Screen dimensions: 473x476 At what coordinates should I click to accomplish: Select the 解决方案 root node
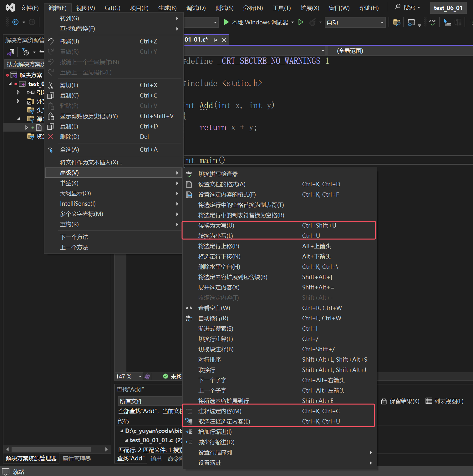pyautogui.click(x=31, y=75)
